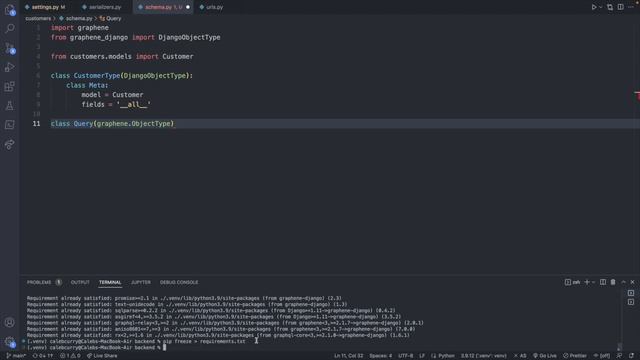Switch to the serializers.py tab

tap(105, 7)
